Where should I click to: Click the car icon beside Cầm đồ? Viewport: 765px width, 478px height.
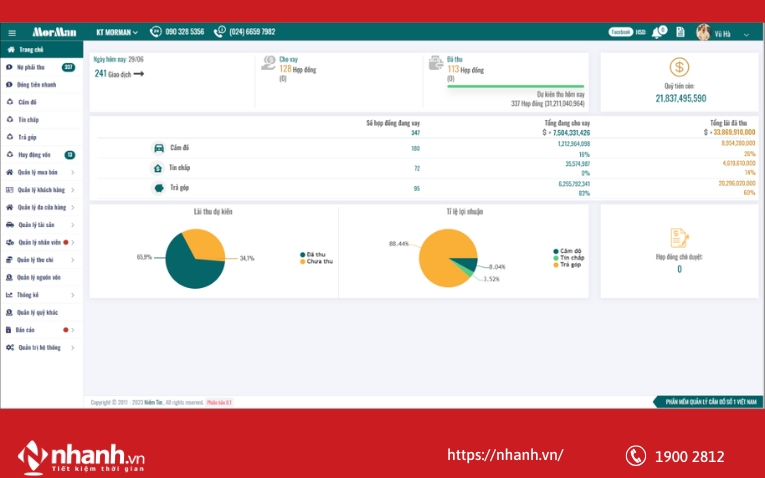159,148
